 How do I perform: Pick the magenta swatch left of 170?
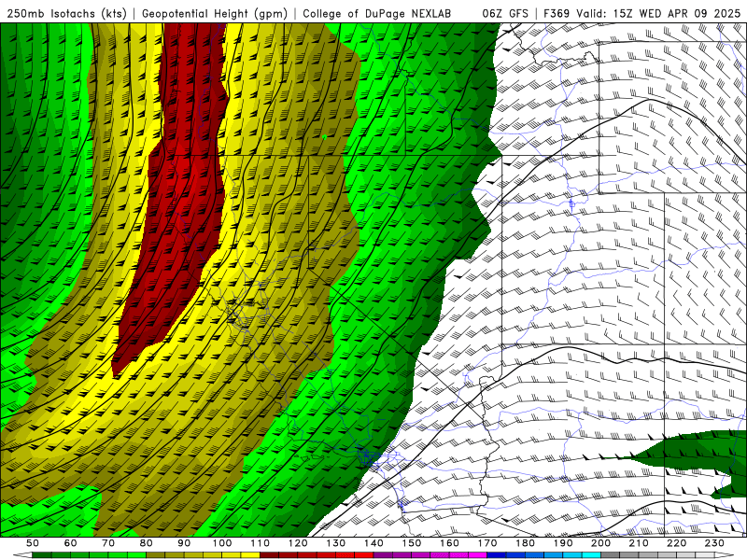(477, 555)
